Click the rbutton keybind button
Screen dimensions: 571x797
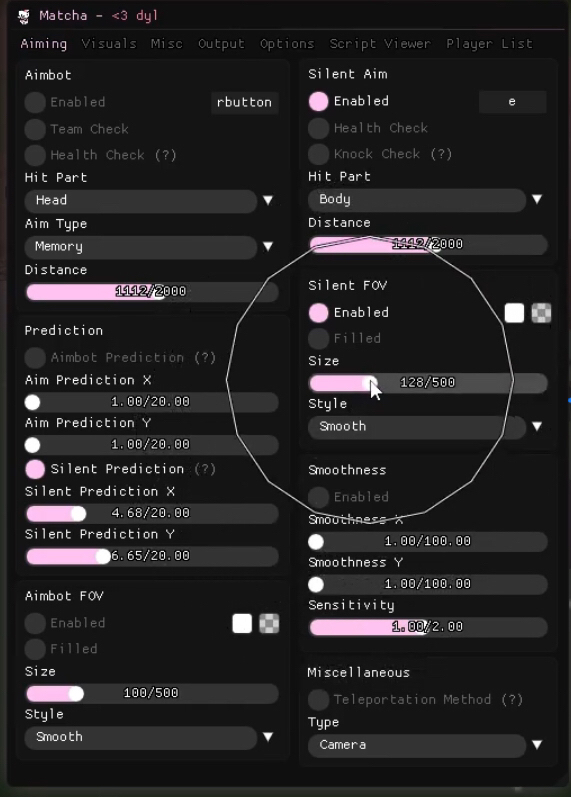tap(245, 102)
